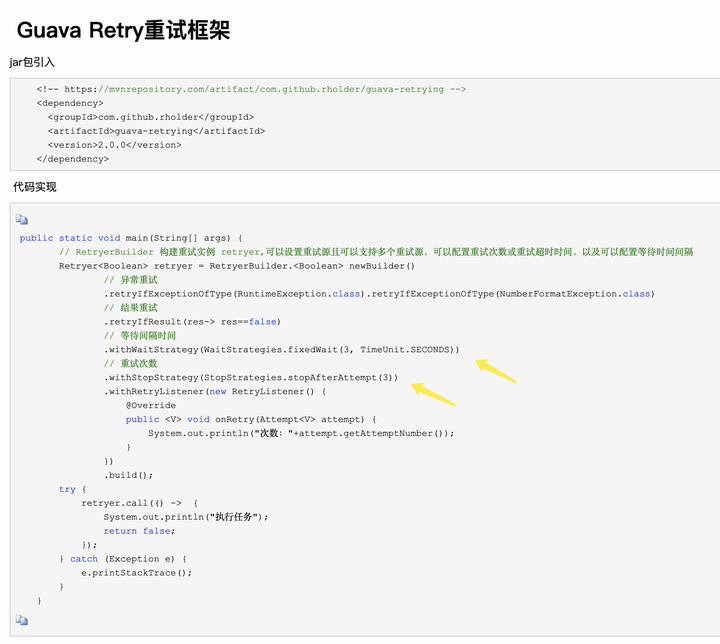Click the 'public static void main' line
720x644 pixels.
tap(131, 238)
